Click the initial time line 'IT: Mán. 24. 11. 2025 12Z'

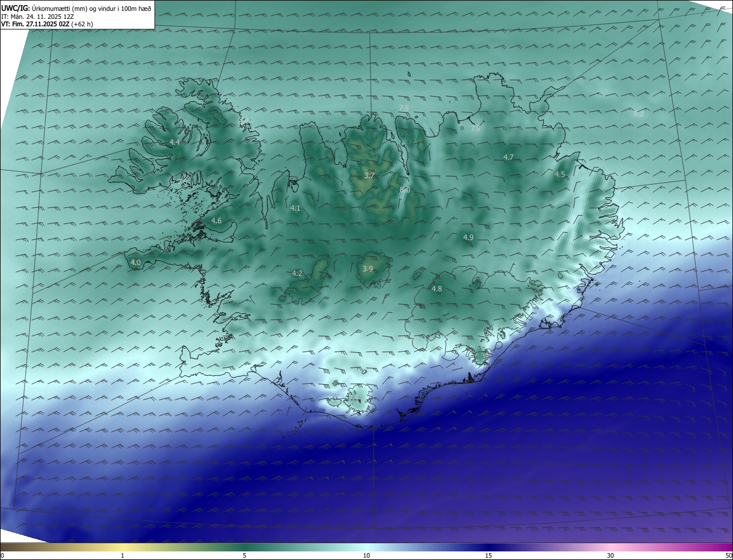pos(37,17)
